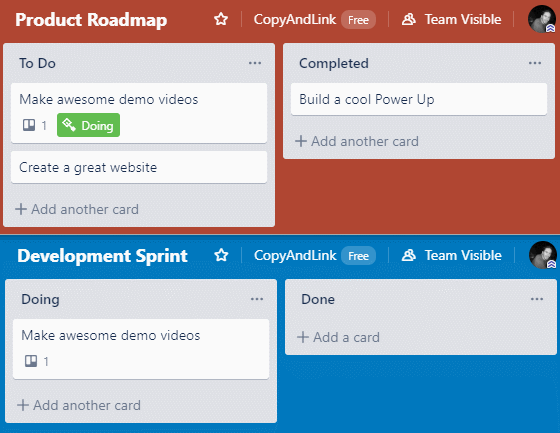This screenshot has width=560, height=433.
Task: Click Trello attachment icon on Sprint demo videos card
Action: click(31, 361)
